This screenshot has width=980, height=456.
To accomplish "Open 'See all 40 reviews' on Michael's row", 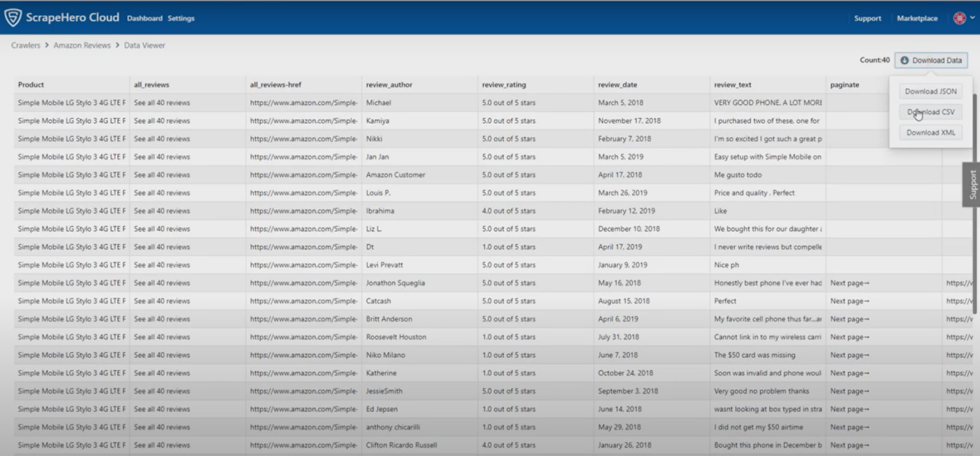I will tap(162, 101).
